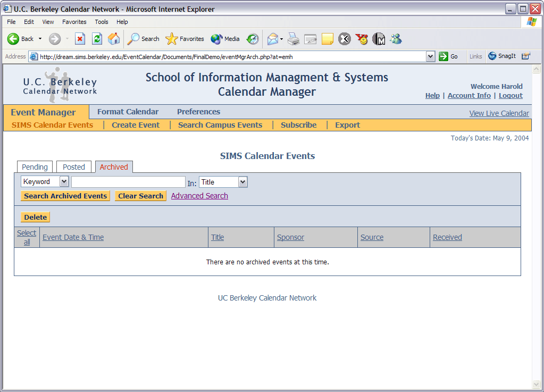Viewport: 544px width, 392px height.
Task: Open Search Campus Events
Action: pos(220,125)
